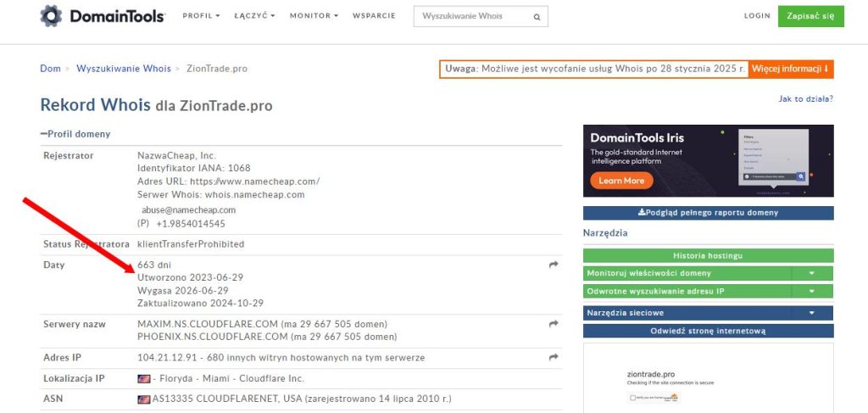Image resolution: width=868 pixels, height=413 pixels.
Task: Open the PROFIL menu
Action: point(201,16)
